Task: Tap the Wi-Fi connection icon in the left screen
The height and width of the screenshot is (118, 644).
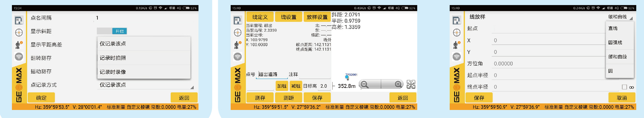Action: click(x=19, y=56)
